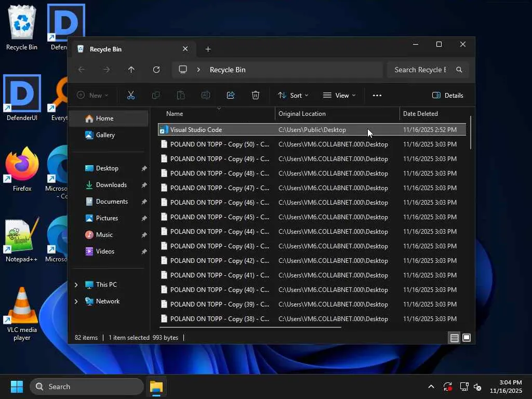Click the network status tray icon
This screenshot has height=399, width=532.
(464, 387)
